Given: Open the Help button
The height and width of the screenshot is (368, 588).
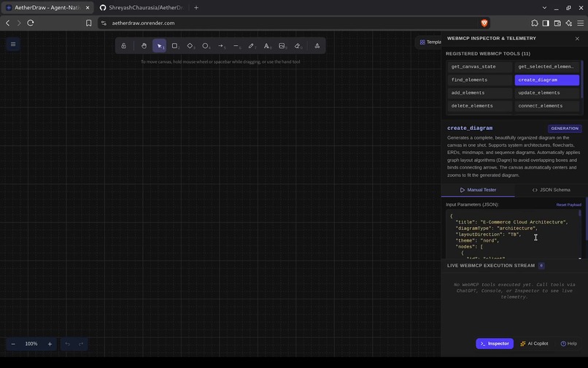Looking at the screenshot, I should pyautogui.click(x=568, y=344).
